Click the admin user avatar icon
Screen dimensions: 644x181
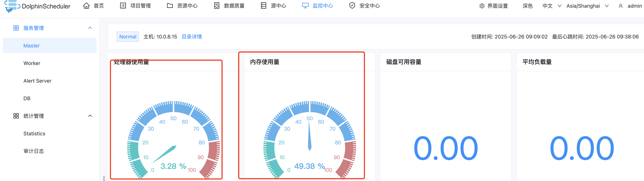(x=621, y=6)
